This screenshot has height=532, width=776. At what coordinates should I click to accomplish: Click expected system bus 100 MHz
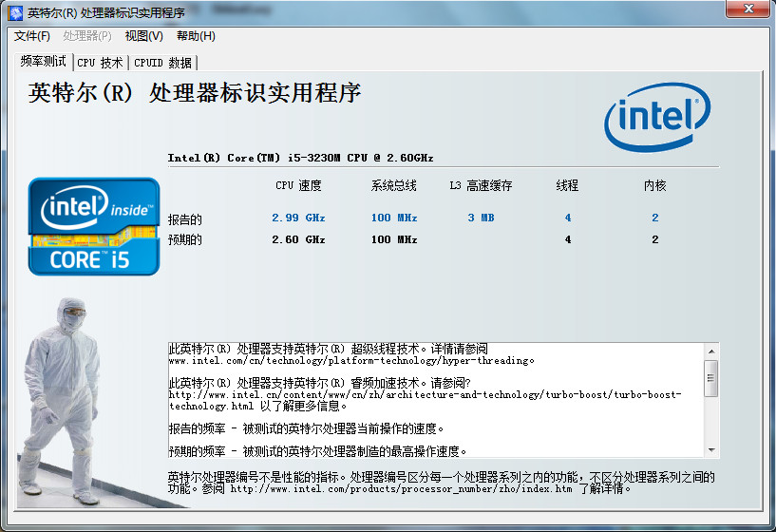coord(394,239)
